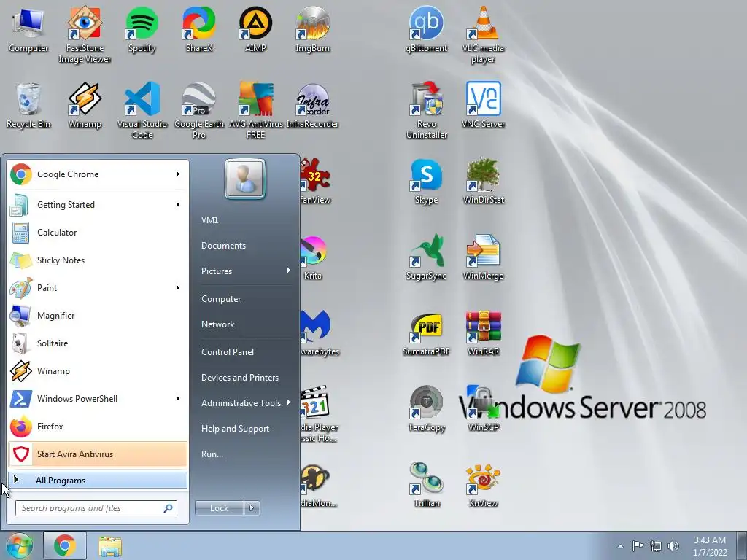
Task: Click the Winamp desktop shortcut
Action: (x=85, y=105)
